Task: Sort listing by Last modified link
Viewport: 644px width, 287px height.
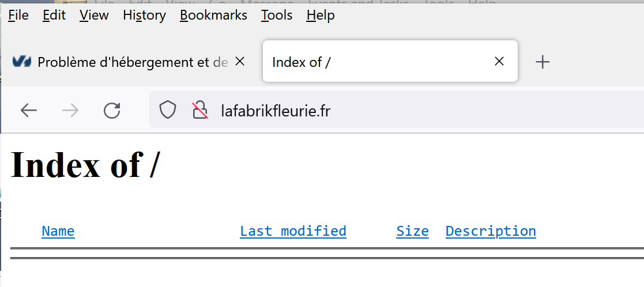Action: [293, 231]
